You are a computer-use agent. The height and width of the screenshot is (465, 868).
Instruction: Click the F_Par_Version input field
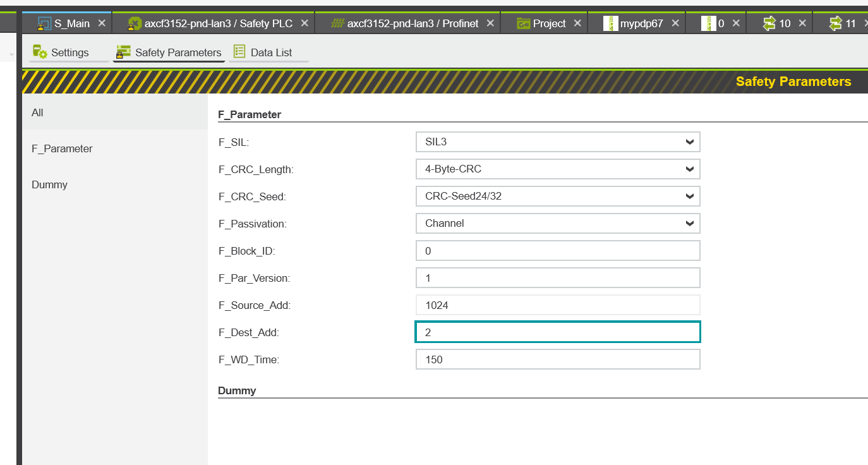click(558, 277)
